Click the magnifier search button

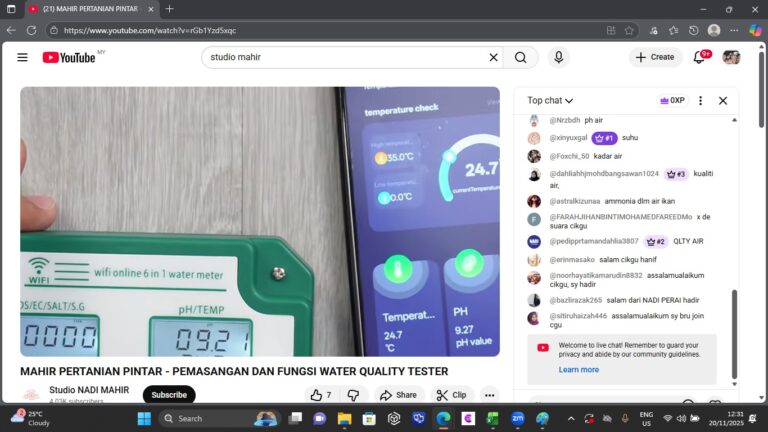[x=520, y=57]
